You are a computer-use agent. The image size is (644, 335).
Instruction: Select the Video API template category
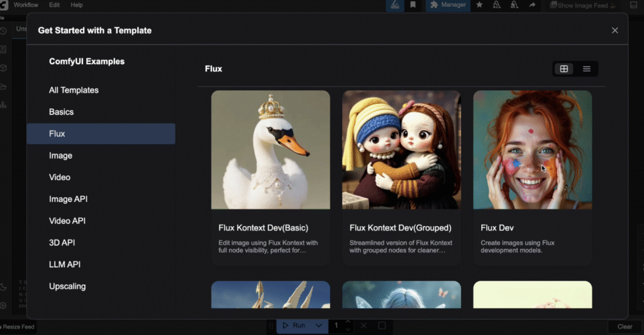67,221
